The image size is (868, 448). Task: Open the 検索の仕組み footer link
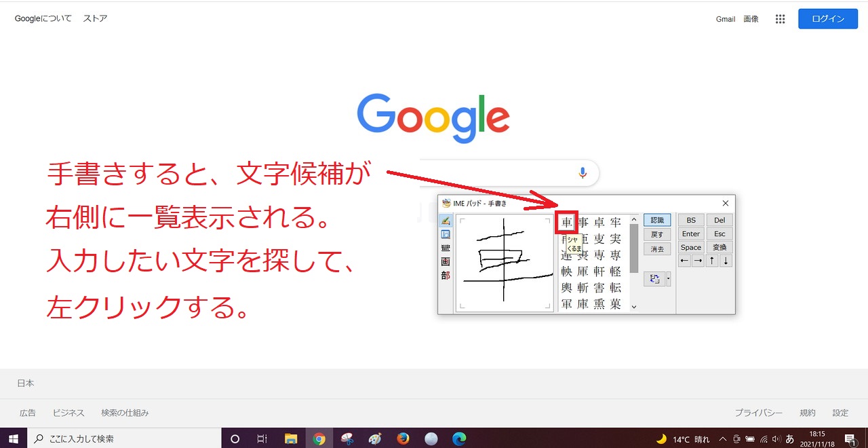tap(125, 413)
